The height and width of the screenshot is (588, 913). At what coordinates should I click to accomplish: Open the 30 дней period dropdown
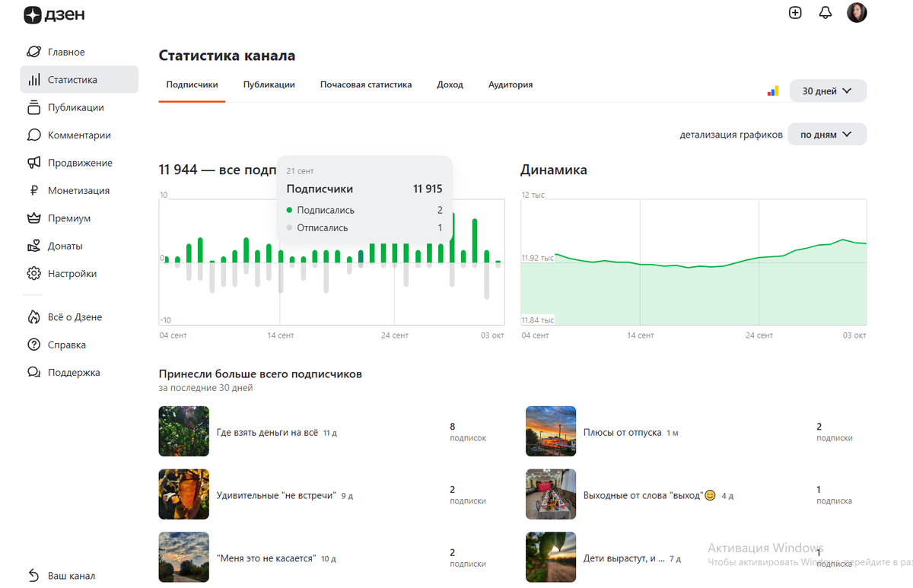pos(828,91)
